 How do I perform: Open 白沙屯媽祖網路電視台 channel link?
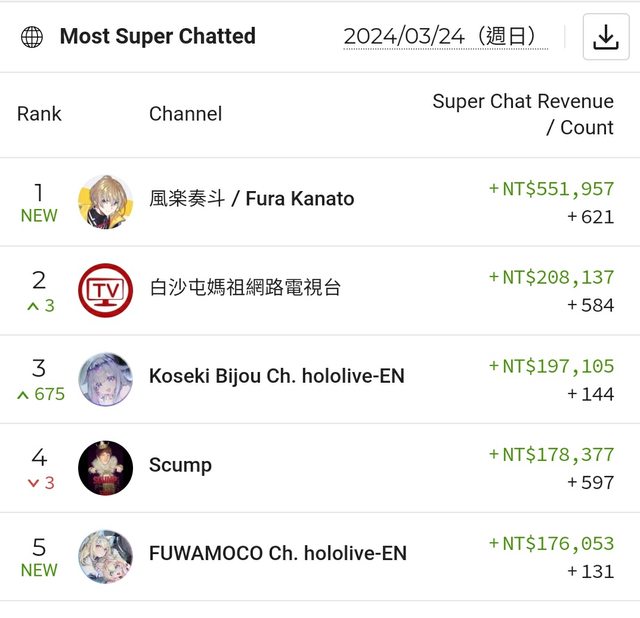pyautogui.click(x=245, y=288)
